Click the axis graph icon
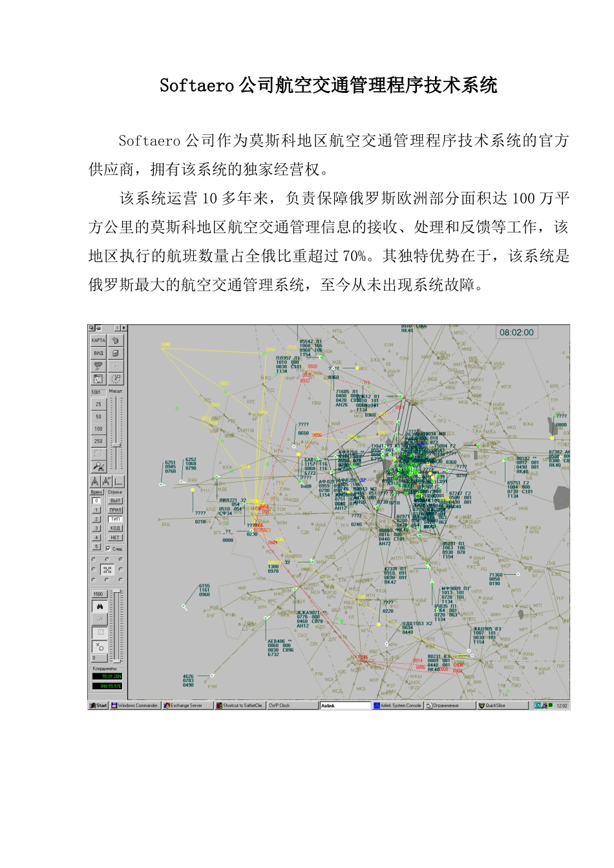Screen dimensions: 614x868 (x=118, y=481)
